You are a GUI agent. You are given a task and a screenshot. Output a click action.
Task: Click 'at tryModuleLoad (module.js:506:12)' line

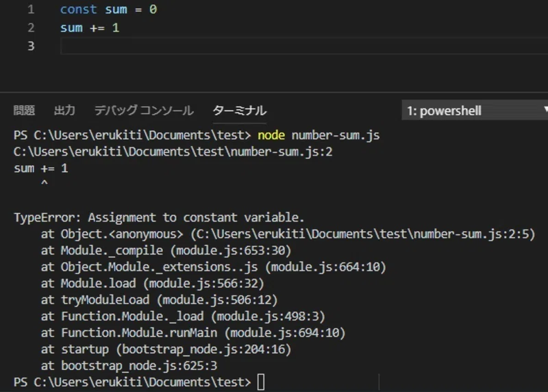click(x=159, y=299)
